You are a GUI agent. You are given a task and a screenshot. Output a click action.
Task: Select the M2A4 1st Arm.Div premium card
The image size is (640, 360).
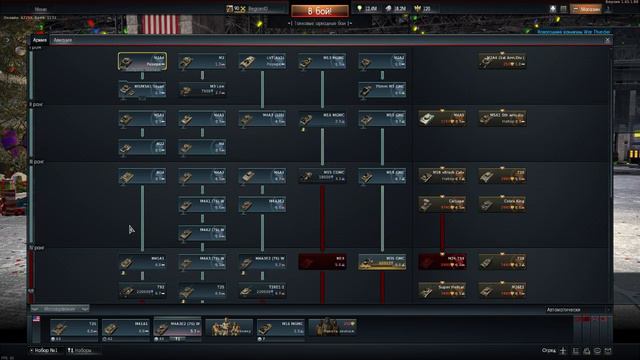pos(502,61)
